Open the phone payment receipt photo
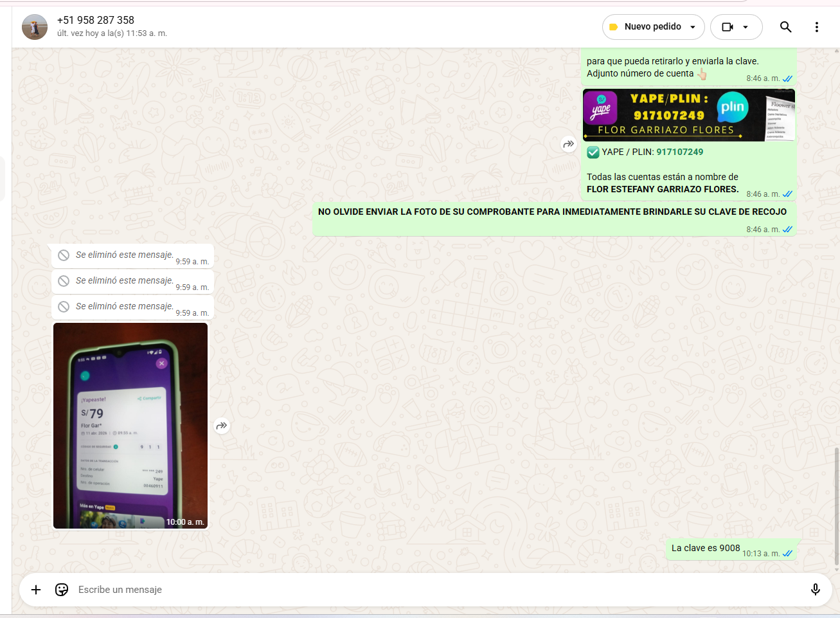840x618 pixels. point(130,426)
